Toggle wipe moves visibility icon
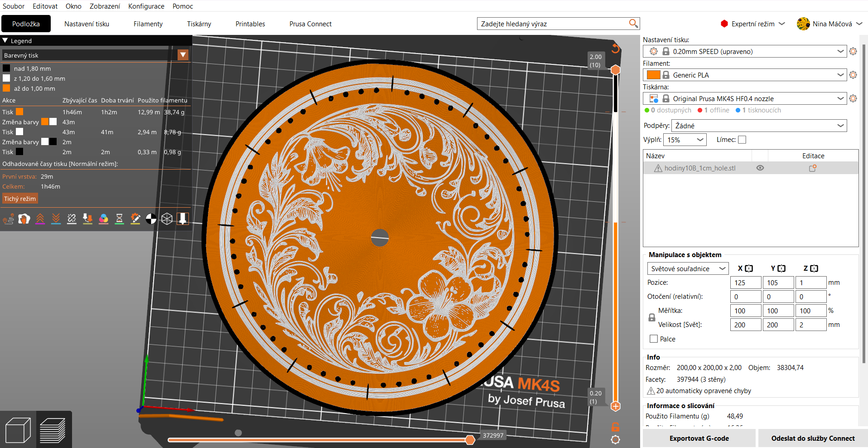Image resolution: width=868 pixels, height=448 pixels. click(24, 219)
